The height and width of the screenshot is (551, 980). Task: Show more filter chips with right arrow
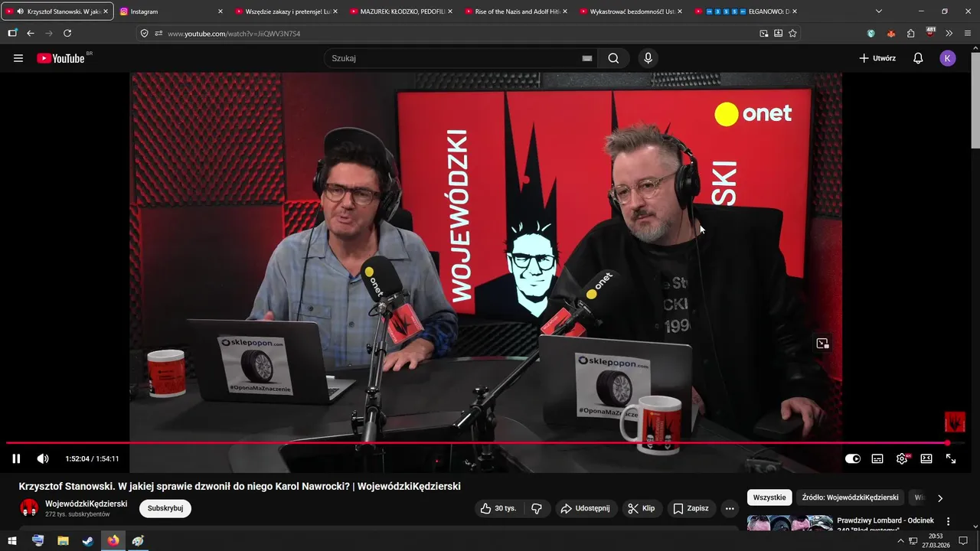[940, 498]
